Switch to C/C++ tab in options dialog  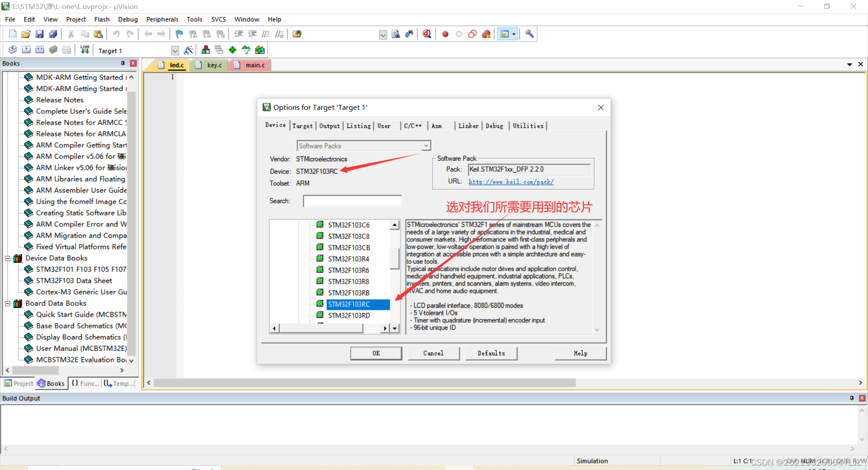413,126
